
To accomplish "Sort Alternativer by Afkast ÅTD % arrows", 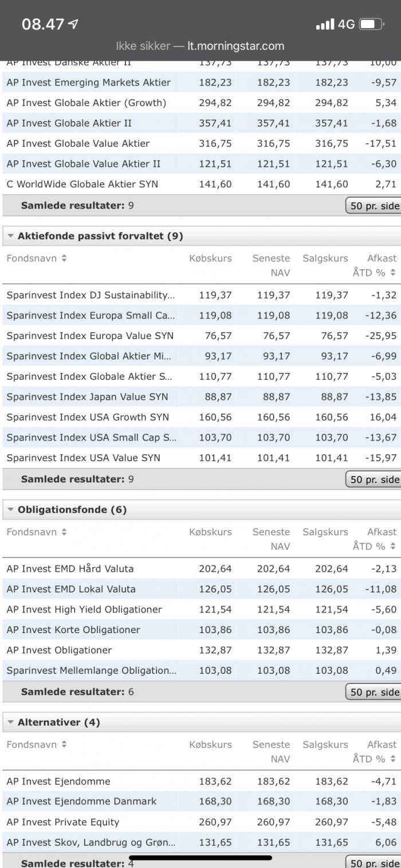I will point(392,759).
